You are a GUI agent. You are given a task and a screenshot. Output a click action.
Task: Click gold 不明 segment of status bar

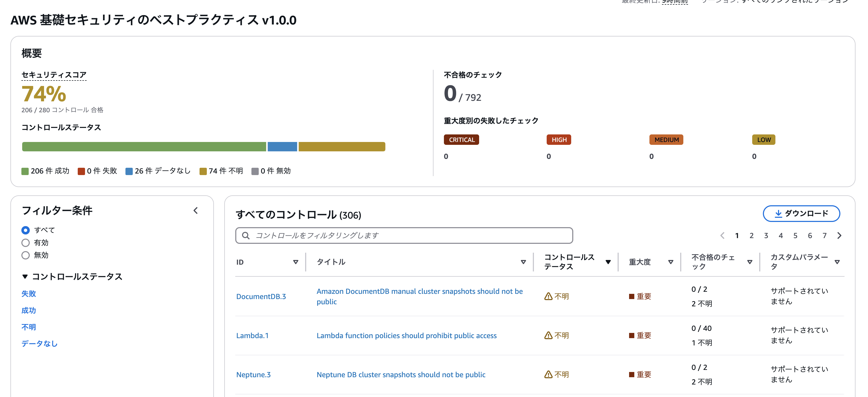(342, 147)
